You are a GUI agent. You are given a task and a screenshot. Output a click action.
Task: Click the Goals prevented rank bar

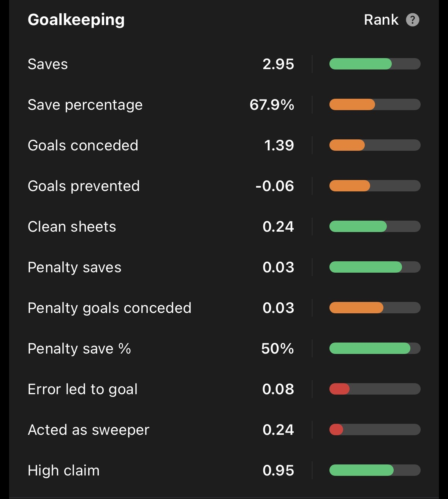[375, 186]
